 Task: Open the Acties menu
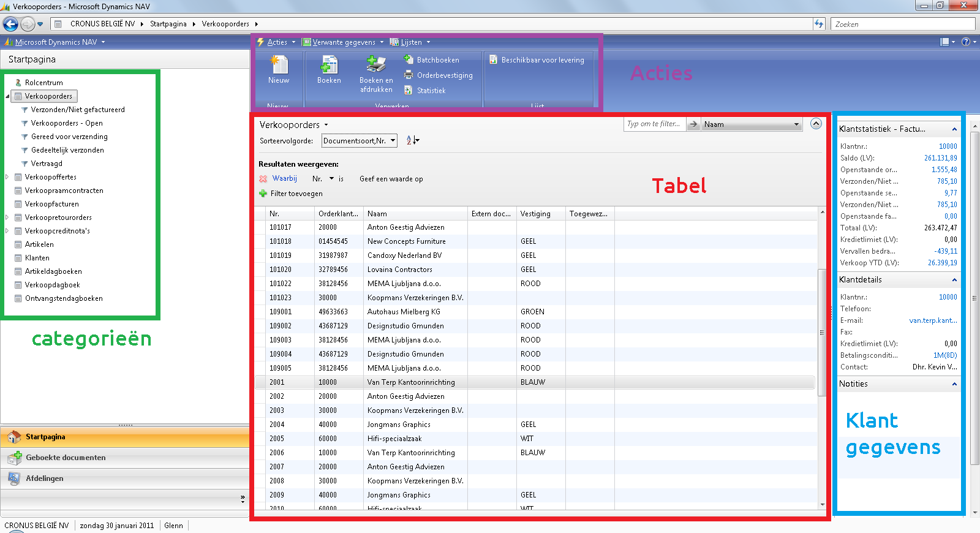click(277, 42)
